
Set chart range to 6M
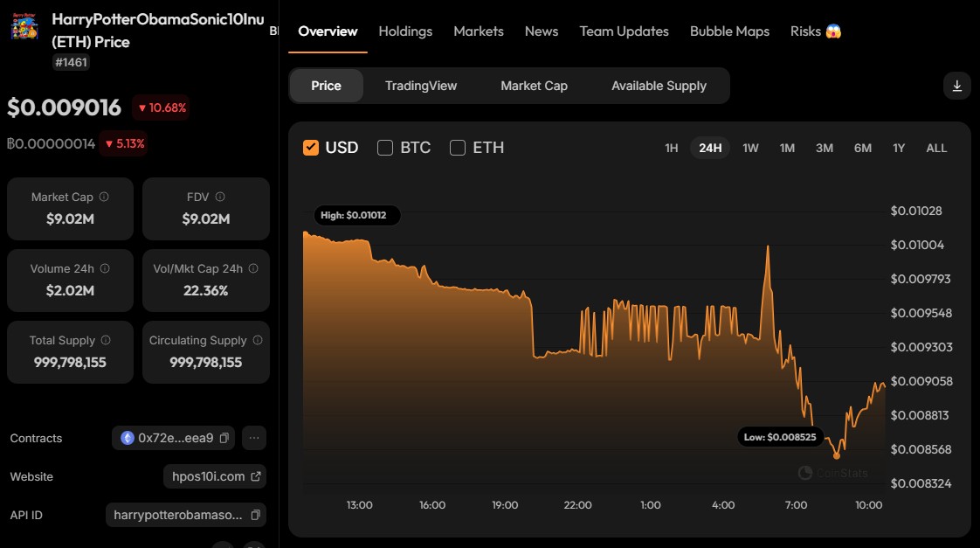(x=862, y=149)
